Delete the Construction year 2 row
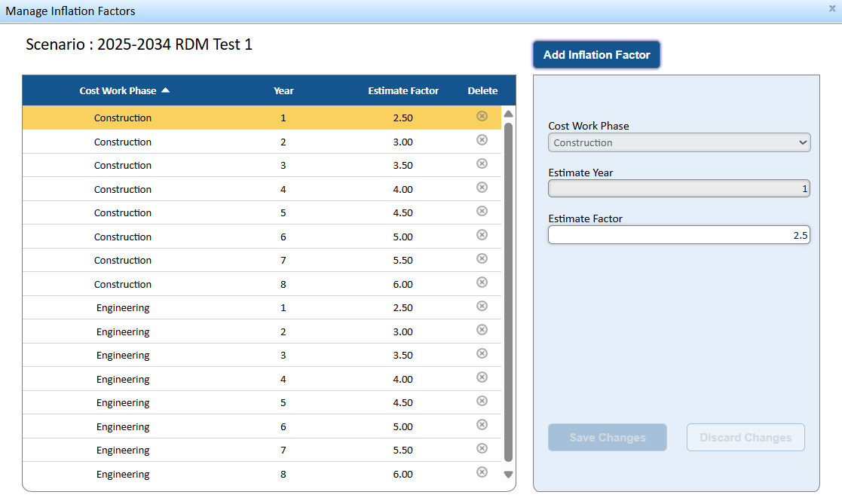Viewport: 842px width, 504px height. (x=482, y=139)
